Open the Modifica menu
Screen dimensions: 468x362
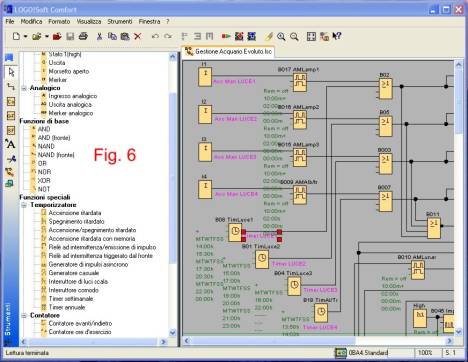click(31, 21)
